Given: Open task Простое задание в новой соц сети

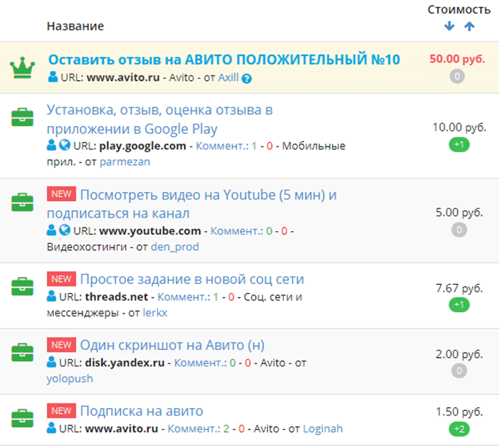Looking at the screenshot, I should [192, 280].
